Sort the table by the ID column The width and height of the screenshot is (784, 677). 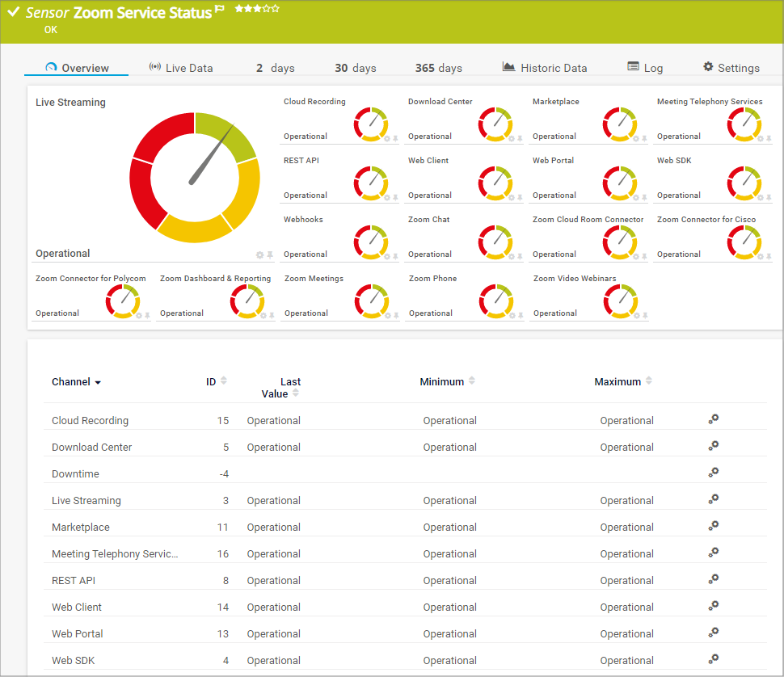coord(222,380)
